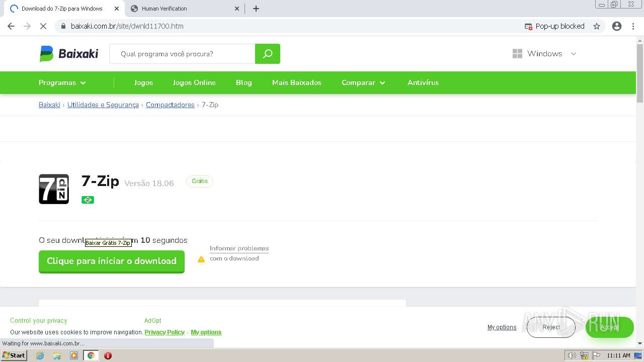This screenshot has width=644, height=362.
Task: Click 'Control your privacy' heading
Action: coord(39,321)
